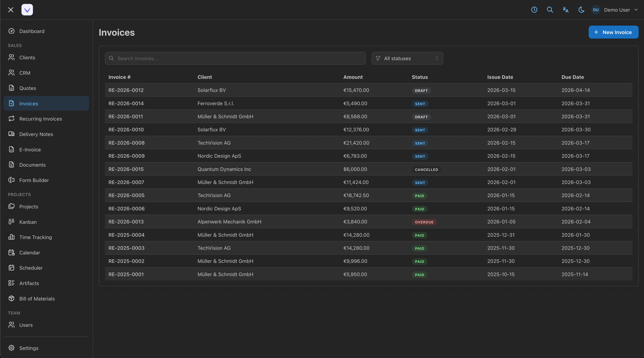Click amount €21,420.00
Image resolution: width=644 pixels, height=358 pixels.
click(x=356, y=143)
